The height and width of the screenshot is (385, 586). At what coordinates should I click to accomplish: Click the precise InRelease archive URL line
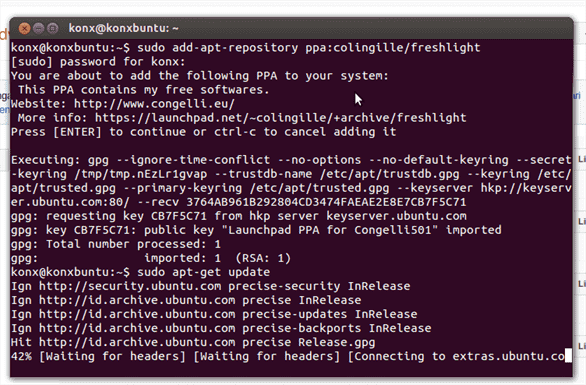click(186, 300)
